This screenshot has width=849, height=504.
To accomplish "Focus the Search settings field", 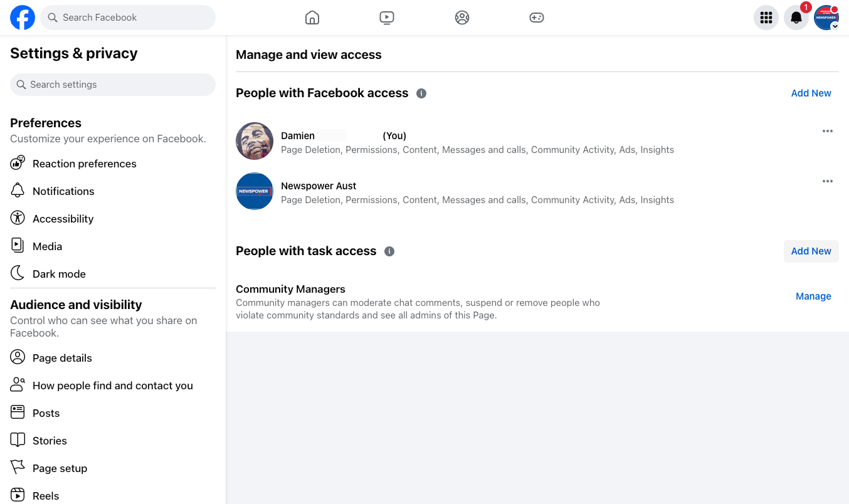I will [113, 85].
